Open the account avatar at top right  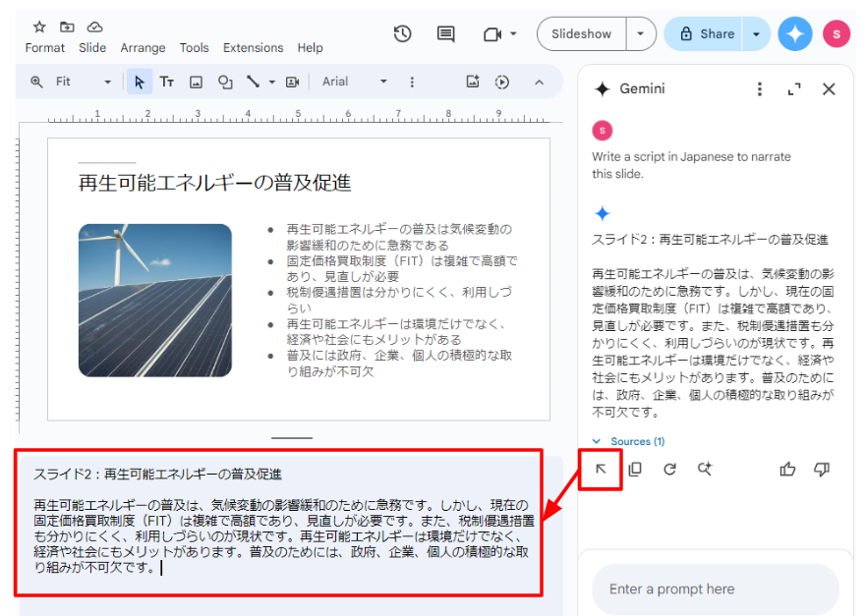pos(836,34)
